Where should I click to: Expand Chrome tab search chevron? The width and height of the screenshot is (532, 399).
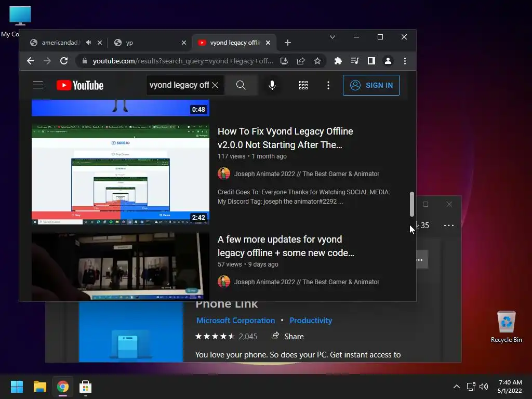coord(332,37)
